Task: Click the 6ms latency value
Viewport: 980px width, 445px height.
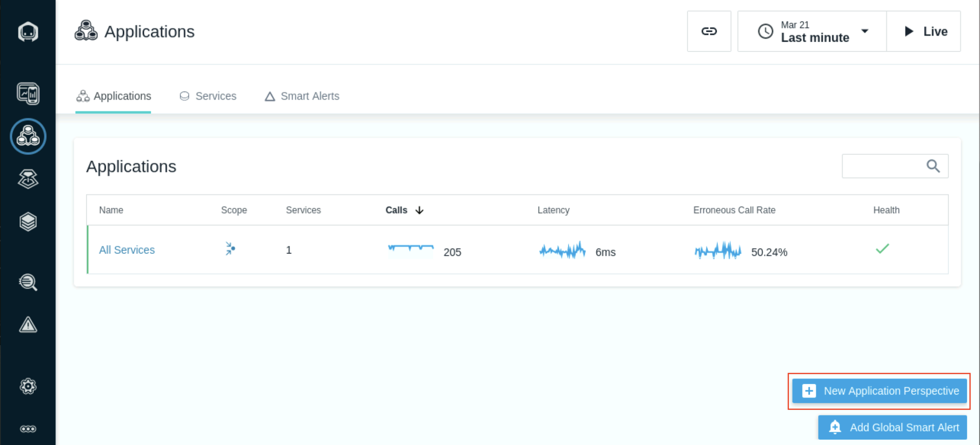Action: [x=605, y=252]
